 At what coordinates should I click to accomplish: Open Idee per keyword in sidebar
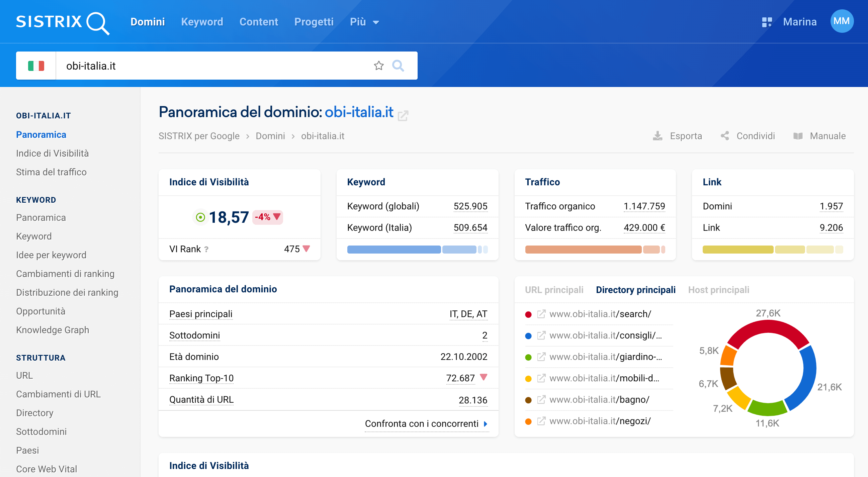click(x=51, y=255)
